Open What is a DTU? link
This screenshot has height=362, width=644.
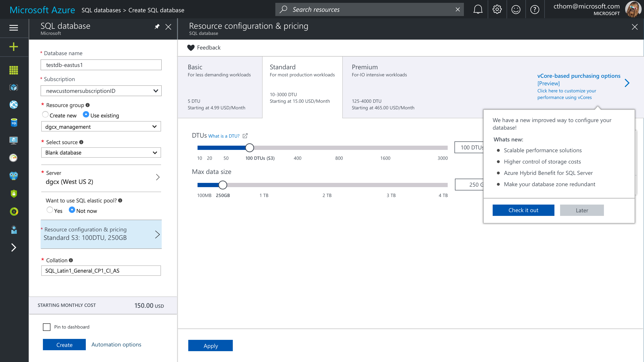point(224,136)
